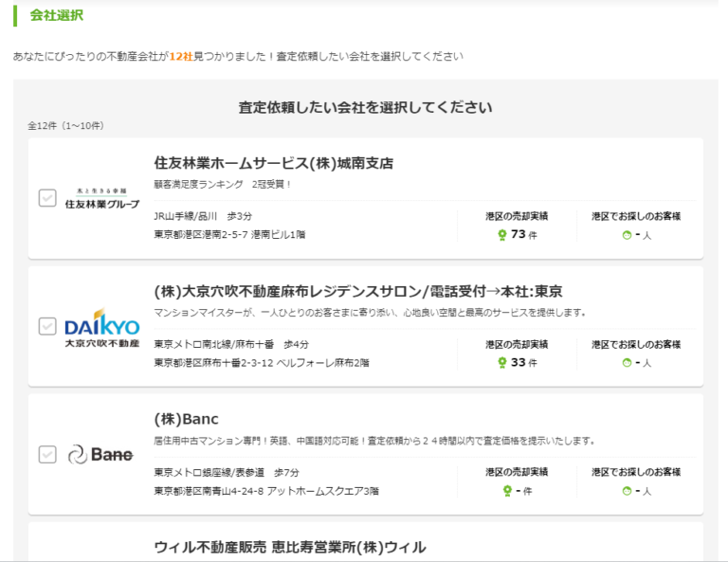Click 港区でお探しのお客様 label in 住友林業 card

pos(636,216)
